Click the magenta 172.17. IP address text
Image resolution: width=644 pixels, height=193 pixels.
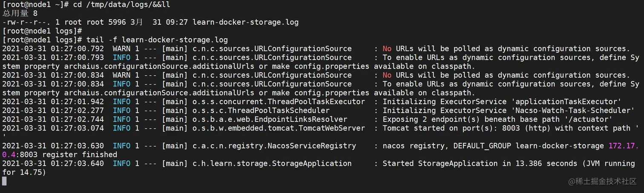(x=624, y=146)
